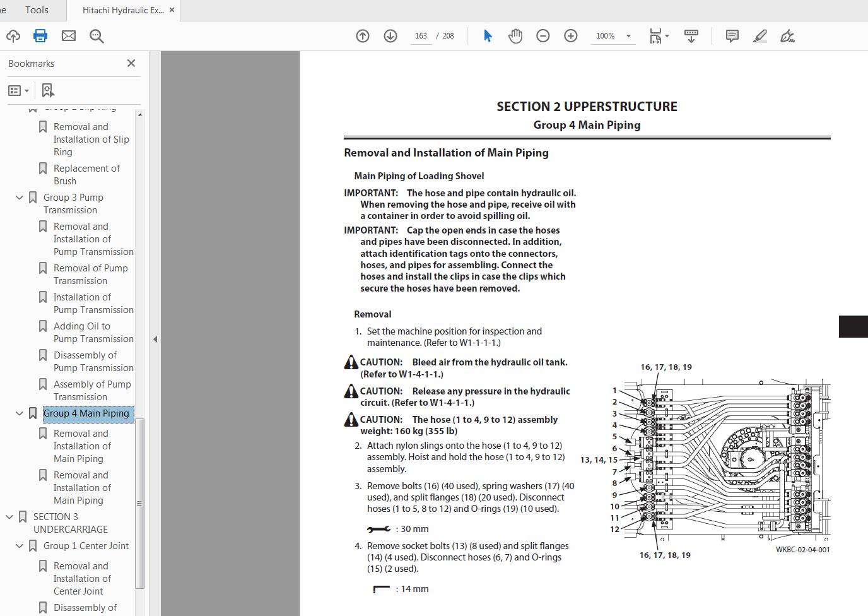868x616 pixels.
Task: Click the upload to cloud icon
Action: click(13, 36)
